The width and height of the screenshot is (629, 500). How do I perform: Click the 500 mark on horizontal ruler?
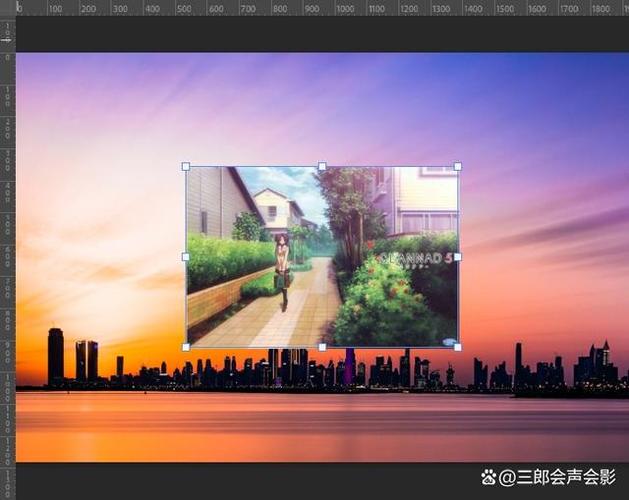click(184, 9)
